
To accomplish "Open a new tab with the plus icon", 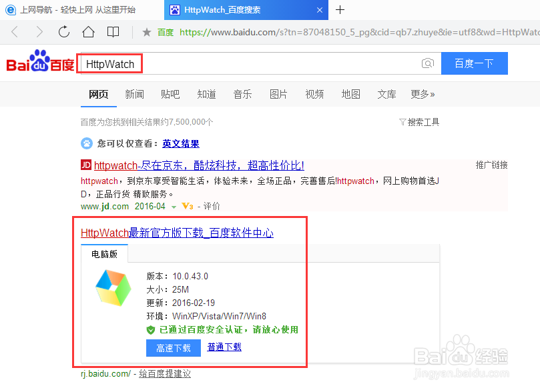I will tap(340, 10).
